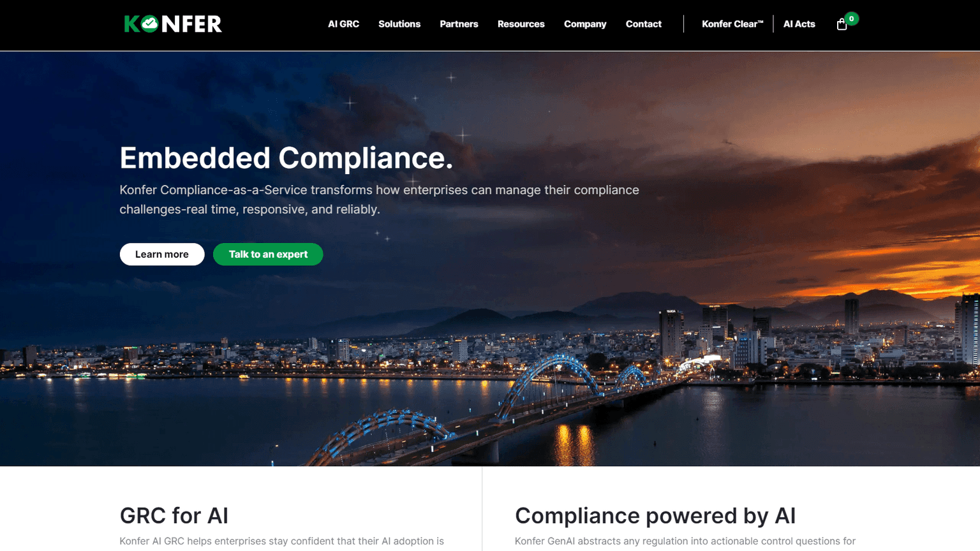Click the Compliance powered by AI heading

coord(655,515)
